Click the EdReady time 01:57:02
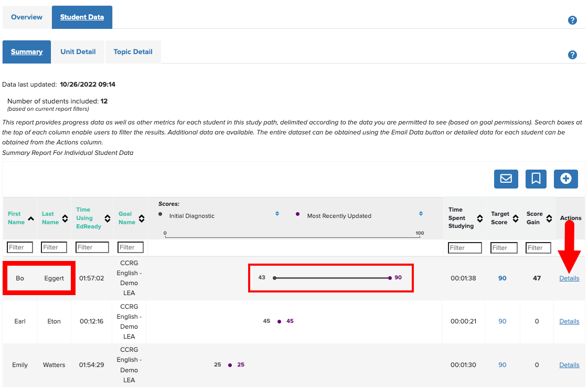The image size is (588, 387). [x=91, y=278]
